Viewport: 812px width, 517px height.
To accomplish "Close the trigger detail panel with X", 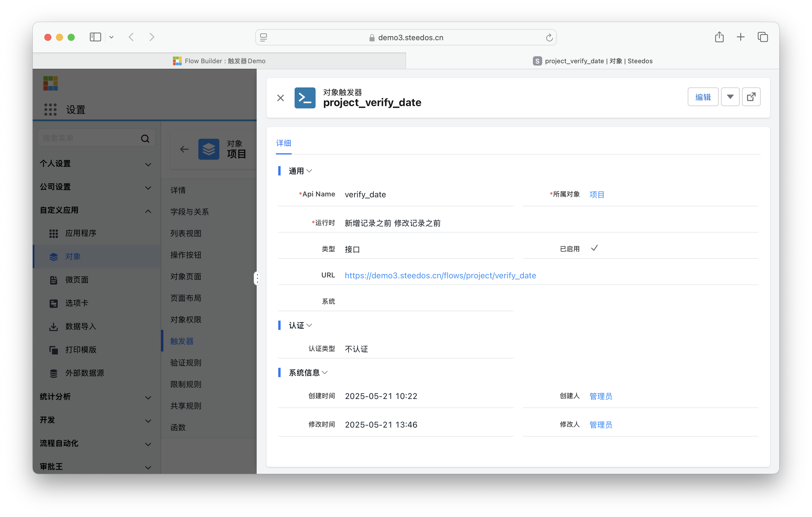I will pos(281,98).
